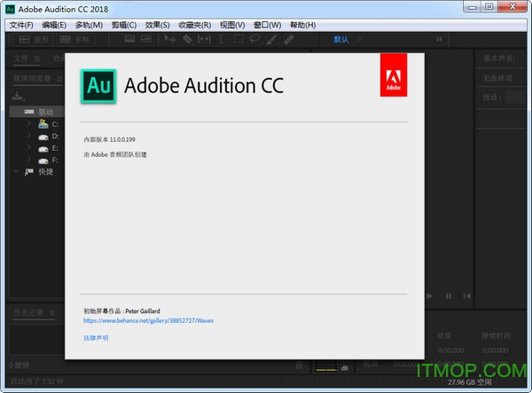The width and height of the screenshot is (532, 393).
Task: Click the Play transport button
Action: (x=429, y=296)
